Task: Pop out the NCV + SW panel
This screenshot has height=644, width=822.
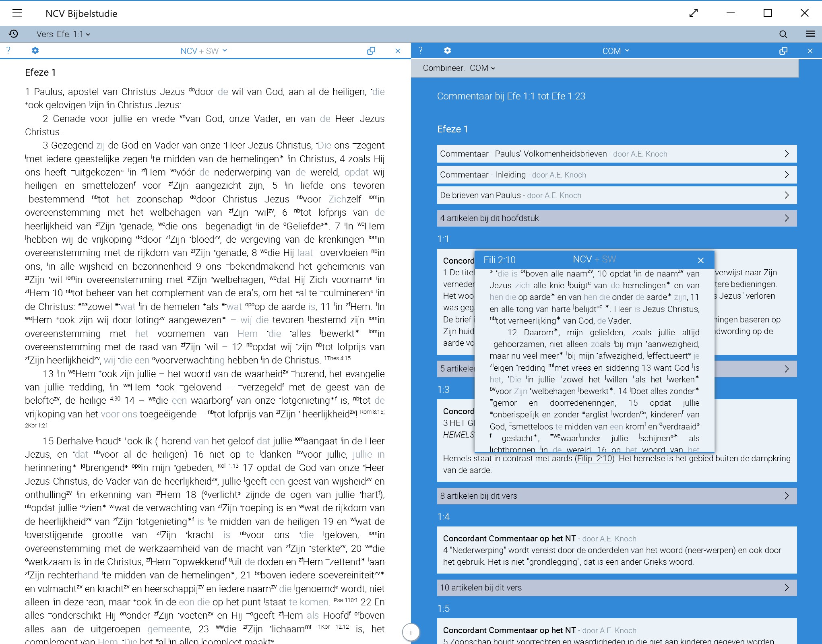Action: click(x=371, y=51)
